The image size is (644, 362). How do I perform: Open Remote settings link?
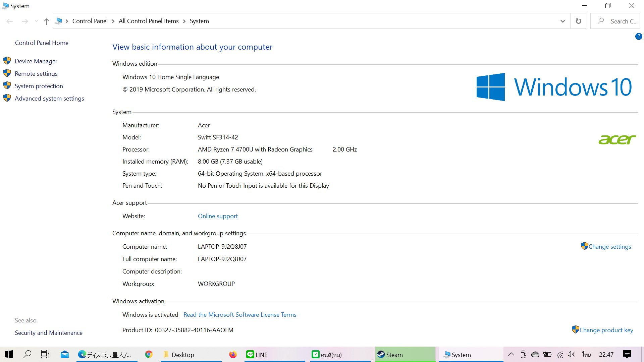pos(36,73)
